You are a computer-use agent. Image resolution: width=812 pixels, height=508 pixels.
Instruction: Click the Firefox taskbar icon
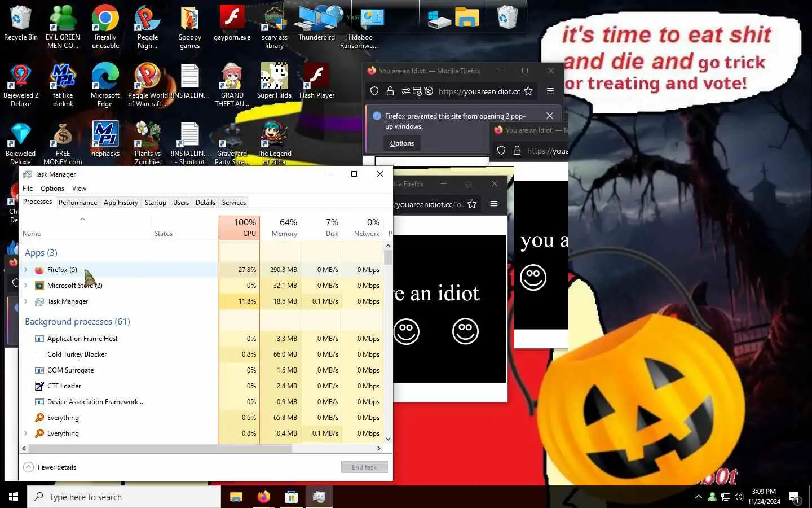point(263,497)
